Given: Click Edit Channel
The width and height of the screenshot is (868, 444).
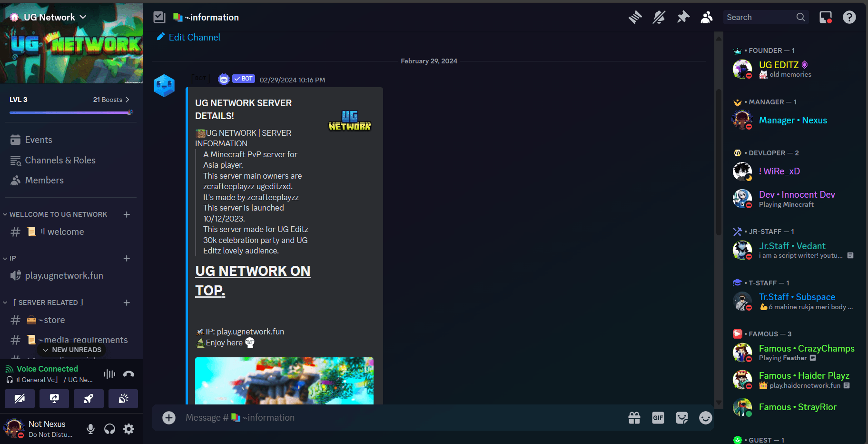Looking at the screenshot, I should pyautogui.click(x=187, y=37).
